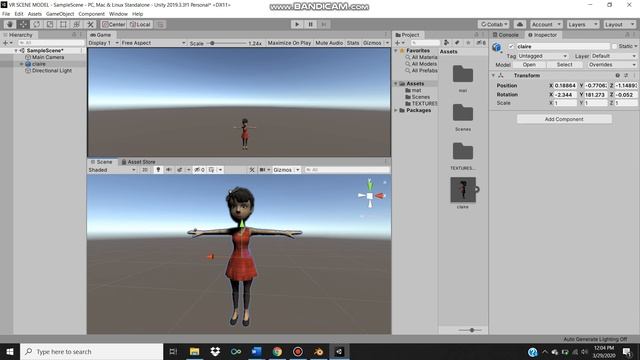Open the Collab dropdown
Viewport: 640px width, 360px height.
click(494, 24)
